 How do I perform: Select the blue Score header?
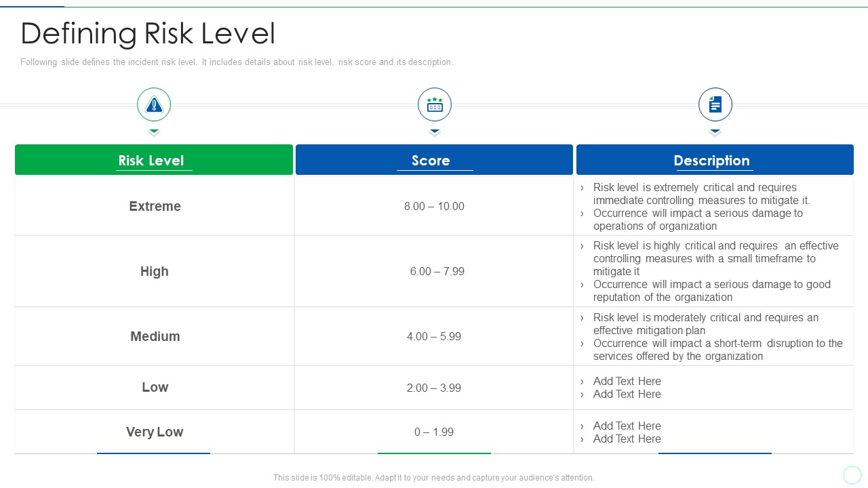(x=434, y=160)
